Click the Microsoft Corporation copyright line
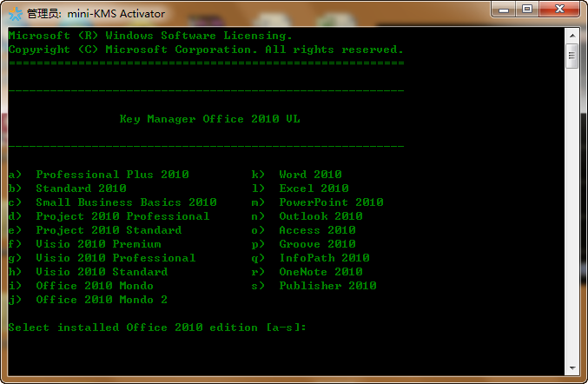588x384 pixels. tap(206, 50)
